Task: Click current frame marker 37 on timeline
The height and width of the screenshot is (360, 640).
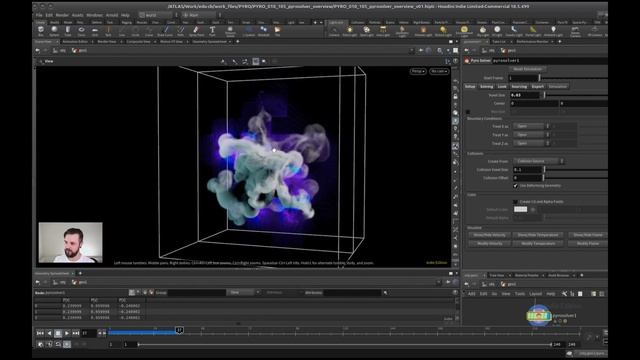Action: 179,330
